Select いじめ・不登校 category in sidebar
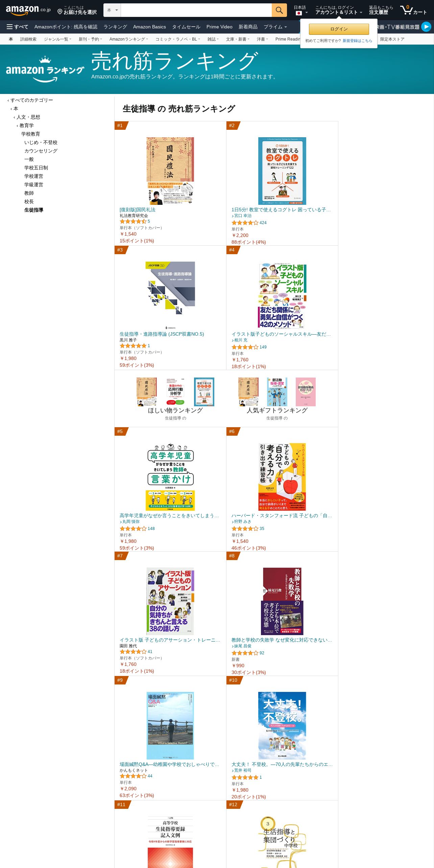Image resolution: width=434 pixels, height=868 pixels. [x=41, y=142]
